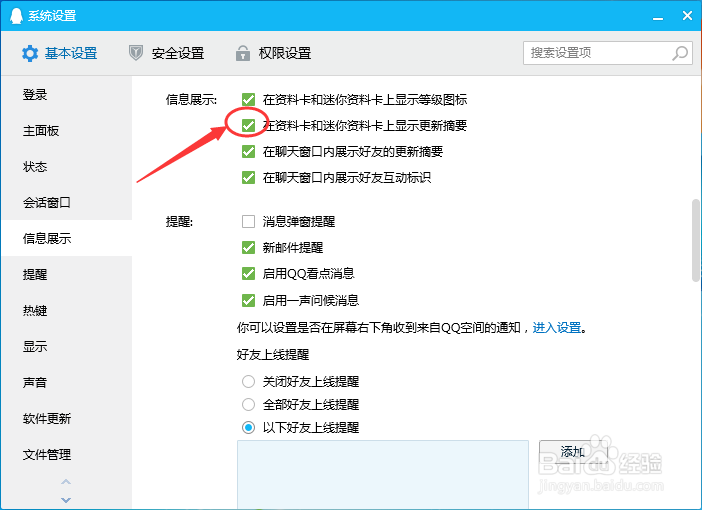Click the magnifier search icon
This screenshot has width=702, height=510.
tap(680, 53)
